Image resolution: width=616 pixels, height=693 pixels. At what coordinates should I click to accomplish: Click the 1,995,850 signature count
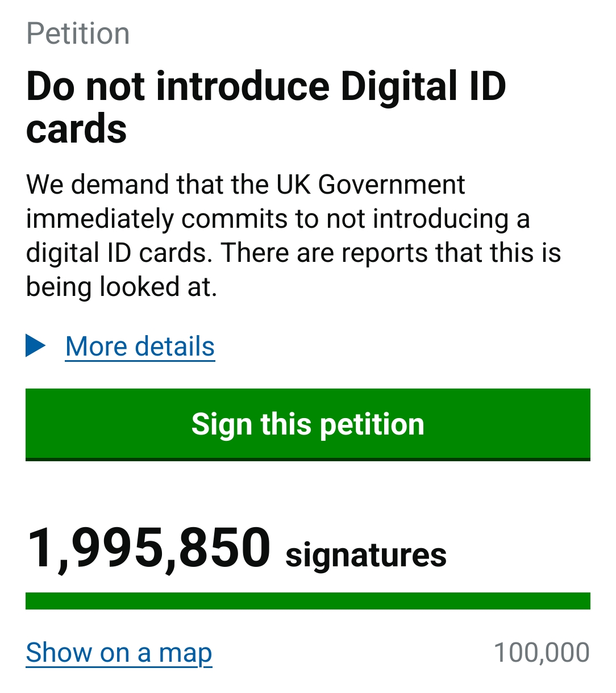149,548
